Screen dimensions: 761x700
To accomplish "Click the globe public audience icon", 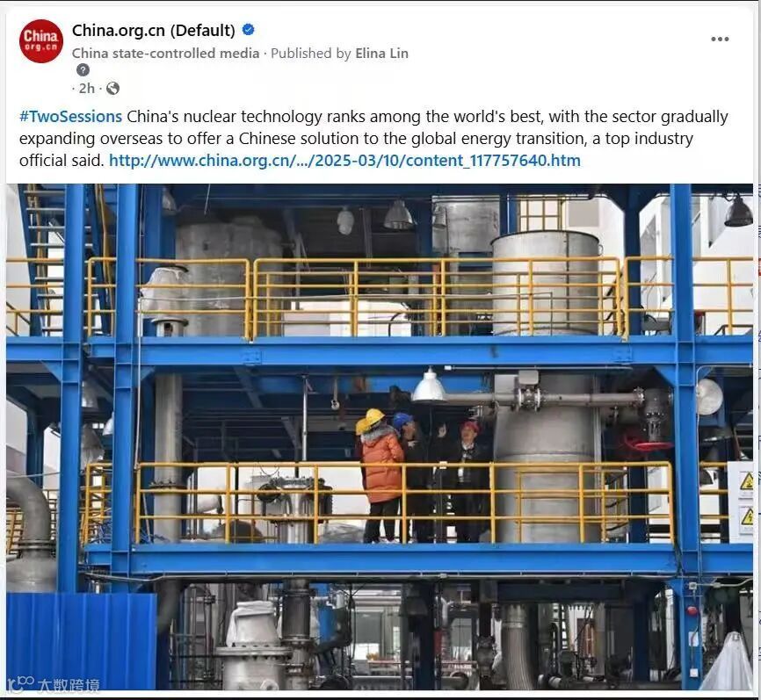I will pyautogui.click(x=113, y=89).
